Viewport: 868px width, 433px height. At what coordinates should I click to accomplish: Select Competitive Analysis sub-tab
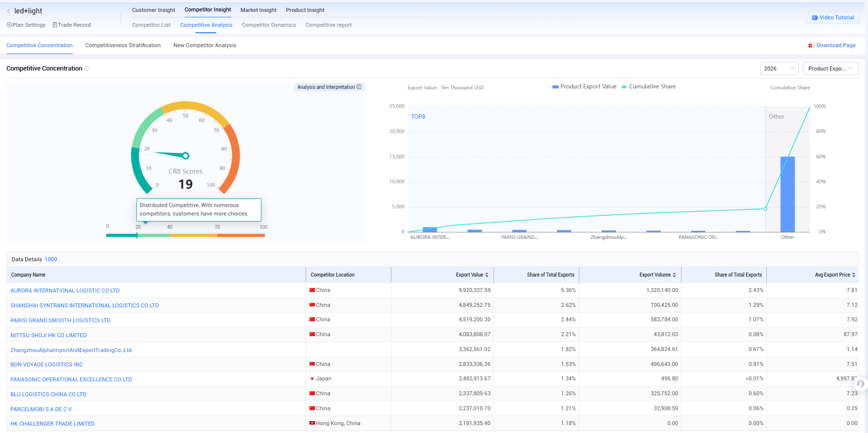click(206, 25)
